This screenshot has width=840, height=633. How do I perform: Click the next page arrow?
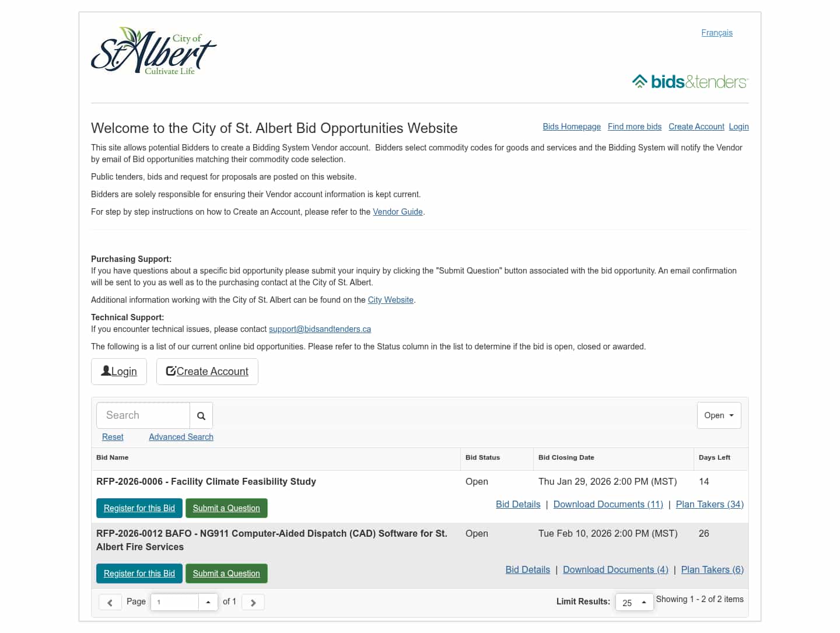(253, 601)
